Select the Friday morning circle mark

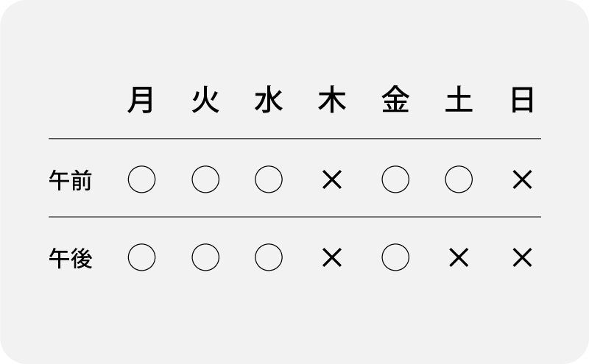395,179
